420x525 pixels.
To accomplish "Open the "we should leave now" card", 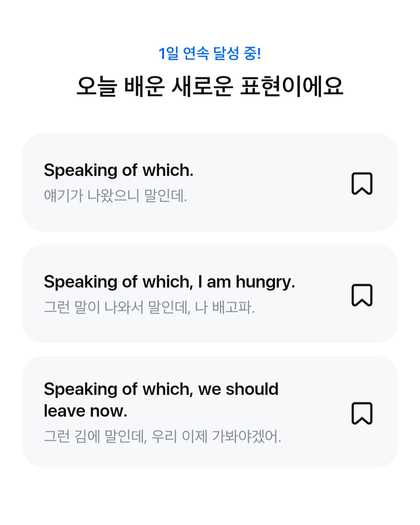I will click(x=210, y=411).
